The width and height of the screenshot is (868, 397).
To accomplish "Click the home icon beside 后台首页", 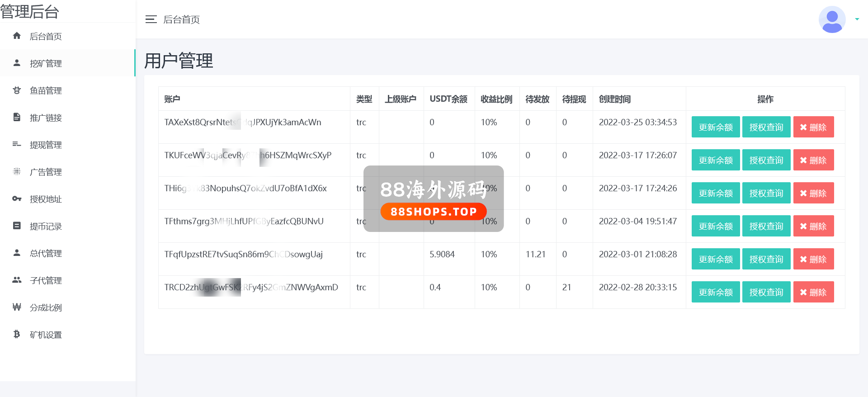I will click(17, 36).
